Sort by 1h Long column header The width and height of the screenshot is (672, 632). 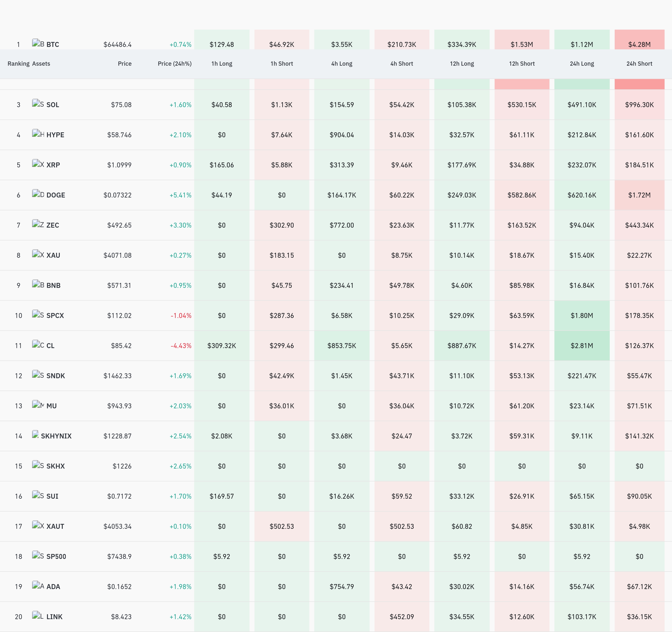(x=222, y=63)
